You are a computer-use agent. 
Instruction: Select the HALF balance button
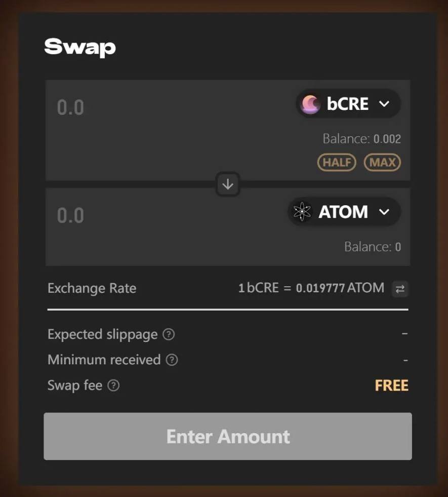[337, 162]
